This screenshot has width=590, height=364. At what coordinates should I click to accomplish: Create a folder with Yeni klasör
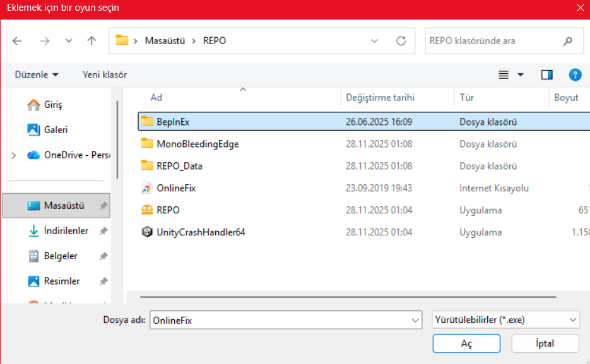click(105, 74)
